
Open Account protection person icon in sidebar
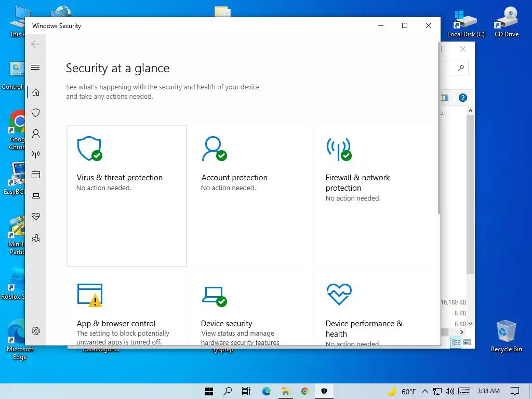click(x=36, y=134)
